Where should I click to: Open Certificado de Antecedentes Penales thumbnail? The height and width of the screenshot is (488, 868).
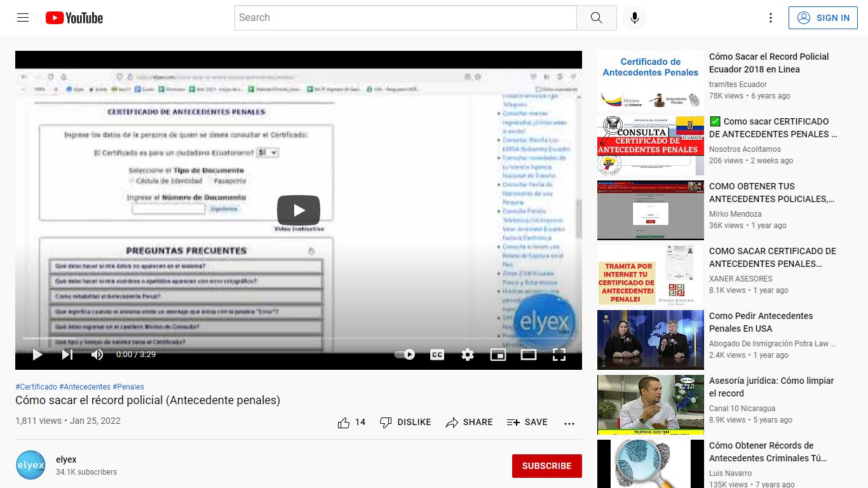tap(651, 81)
